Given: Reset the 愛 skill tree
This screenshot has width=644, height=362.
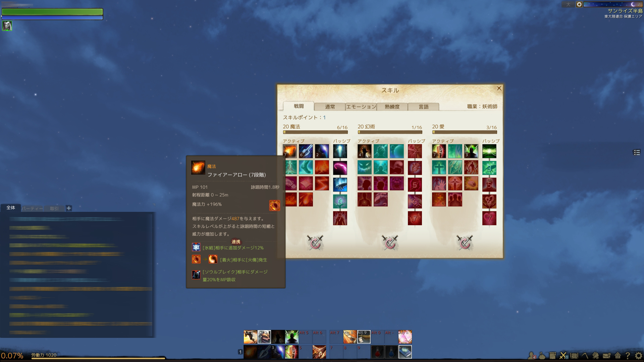Looking at the screenshot, I should click(465, 243).
